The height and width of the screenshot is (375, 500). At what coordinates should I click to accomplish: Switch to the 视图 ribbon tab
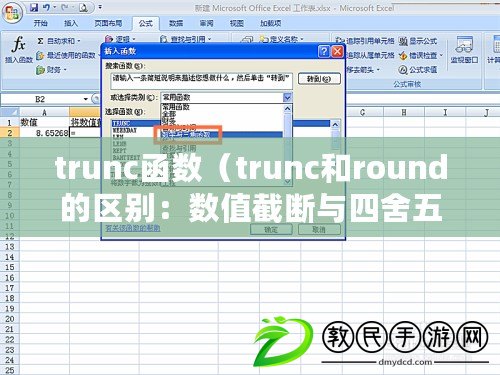click(237, 23)
